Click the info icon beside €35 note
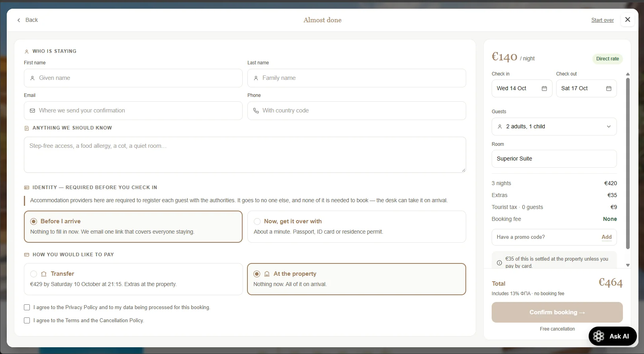This screenshot has height=354, width=644. [499, 263]
